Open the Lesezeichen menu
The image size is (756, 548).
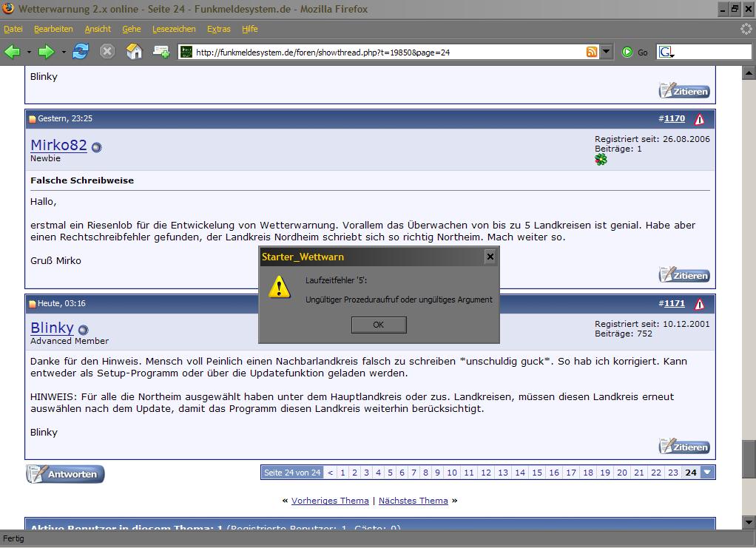tap(174, 29)
